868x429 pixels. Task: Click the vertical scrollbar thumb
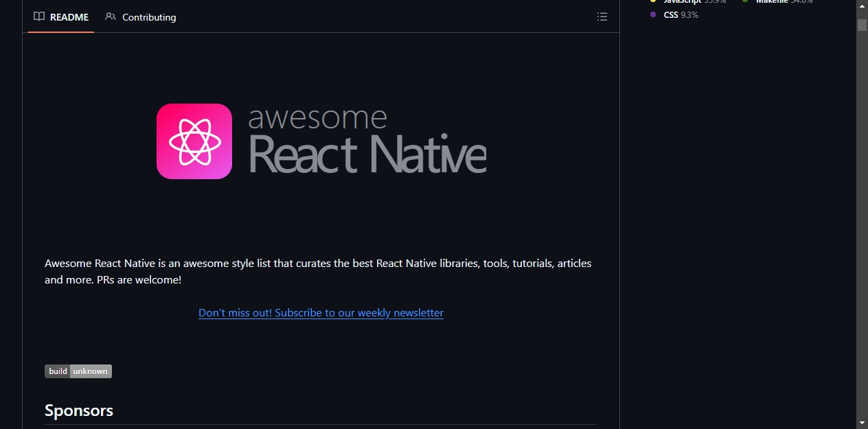tap(862, 25)
